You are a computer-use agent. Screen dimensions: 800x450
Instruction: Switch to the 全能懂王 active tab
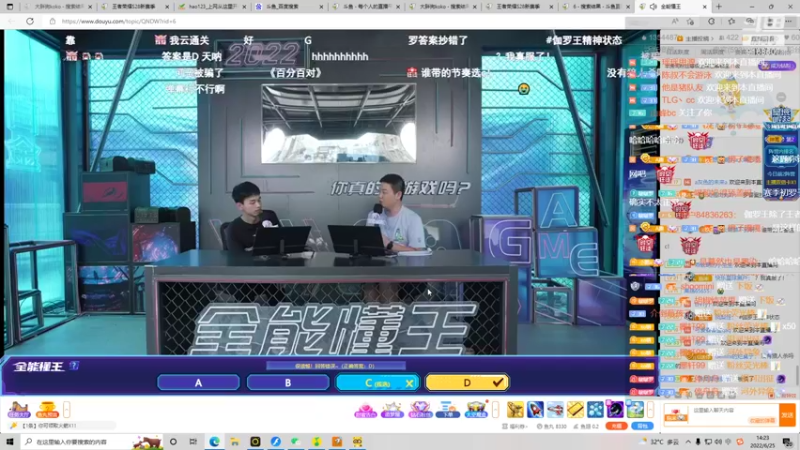[x=671, y=7]
